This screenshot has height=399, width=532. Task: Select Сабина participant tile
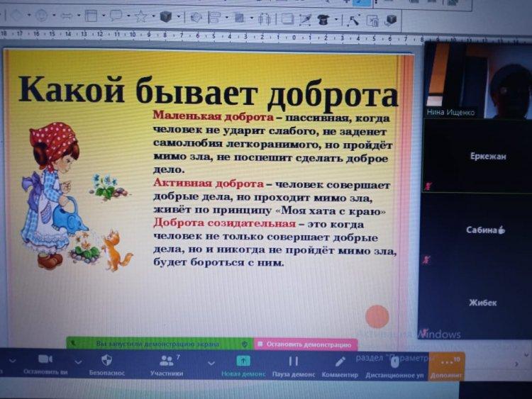click(475, 230)
